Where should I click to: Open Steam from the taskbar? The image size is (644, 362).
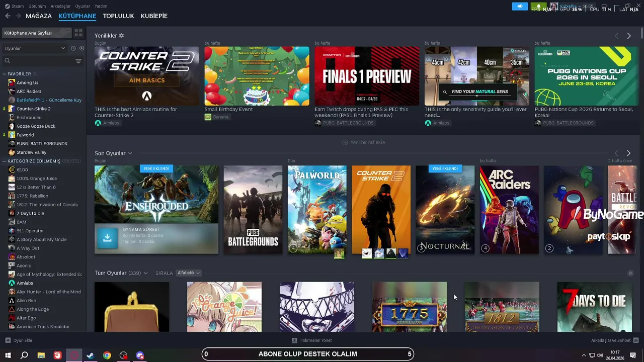click(x=91, y=355)
